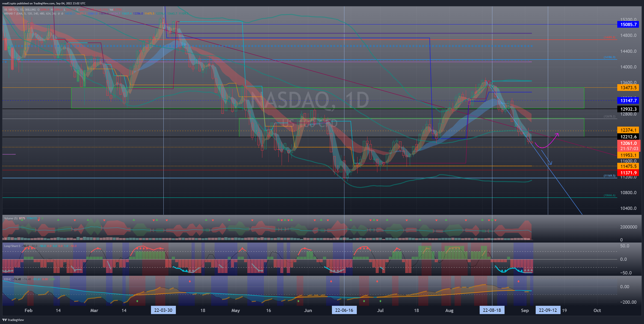
Task: Click the orange 11475.5 price label
Action: [628, 166]
